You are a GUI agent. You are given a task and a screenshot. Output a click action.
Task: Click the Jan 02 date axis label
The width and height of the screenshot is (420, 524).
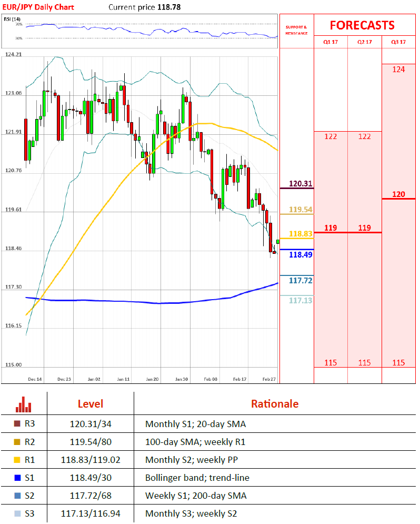[x=94, y=379]
